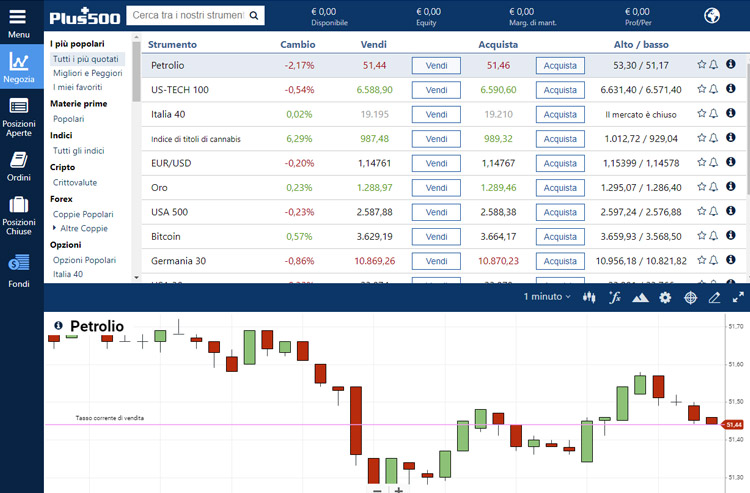
Task: Favorite EUR/USD with the star
Action: tap(701, 162)
